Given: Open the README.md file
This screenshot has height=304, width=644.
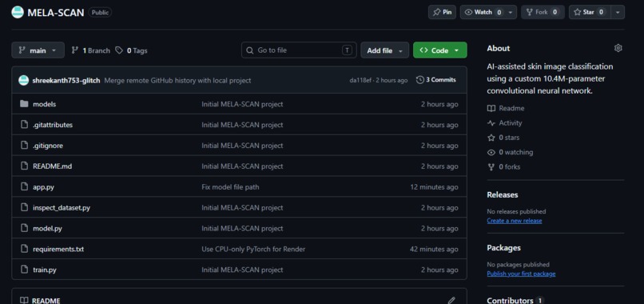Looking at the screenshot, I should (x=52, y=166).
